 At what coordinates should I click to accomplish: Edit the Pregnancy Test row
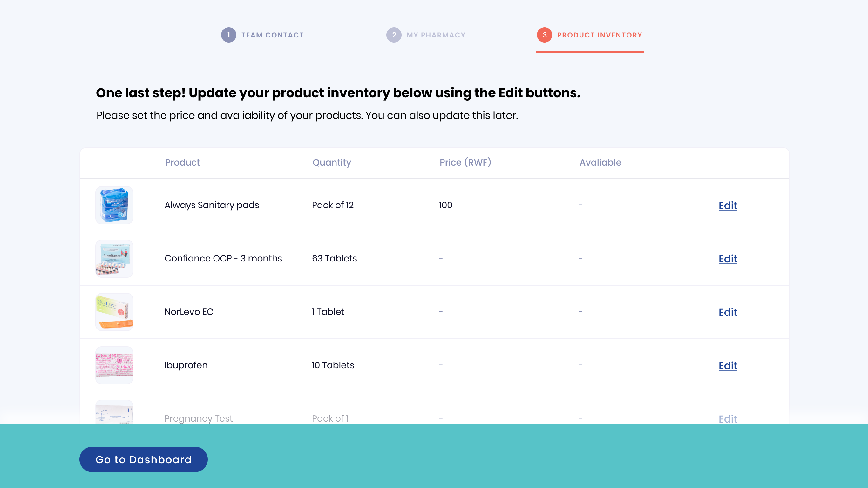point(728,418)
